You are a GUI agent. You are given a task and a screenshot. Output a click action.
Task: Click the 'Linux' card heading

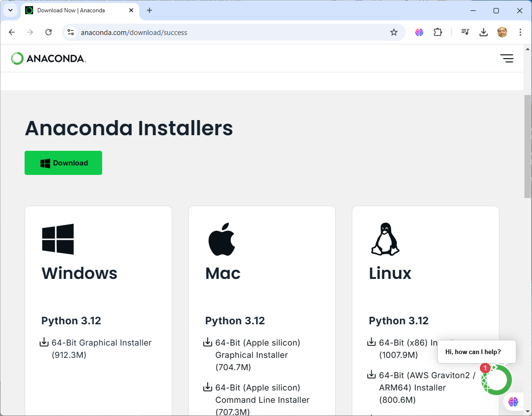point(390,273)
